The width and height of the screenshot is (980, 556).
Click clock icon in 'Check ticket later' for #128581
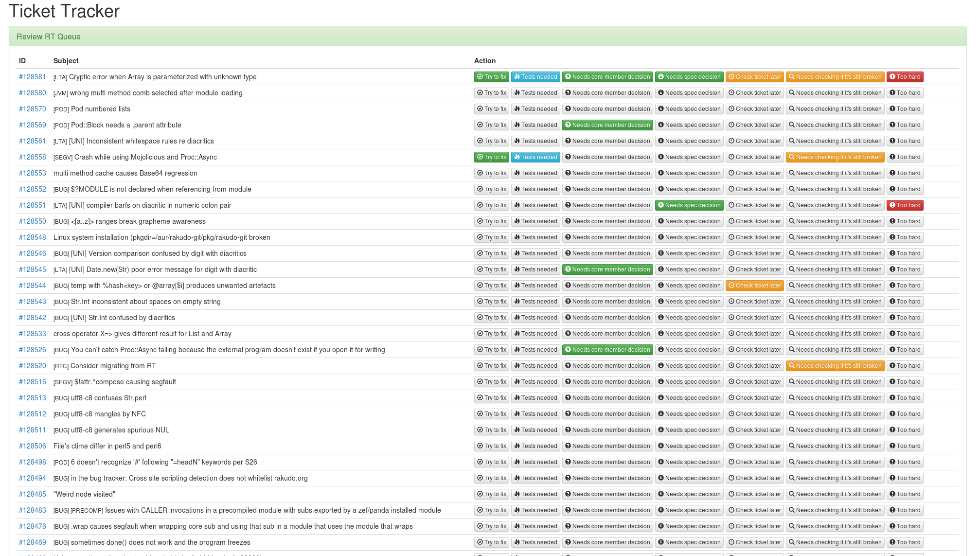[x=731, y=77]
